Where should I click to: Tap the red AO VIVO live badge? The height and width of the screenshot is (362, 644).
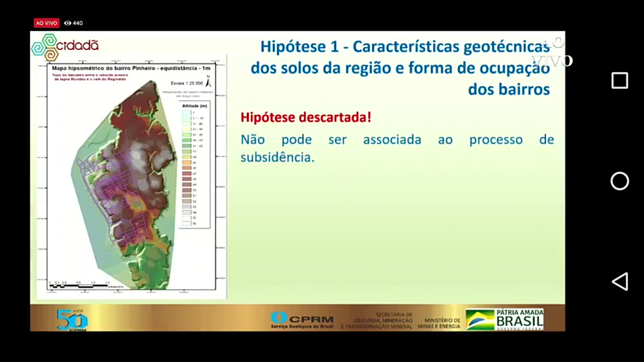point(47,23)
